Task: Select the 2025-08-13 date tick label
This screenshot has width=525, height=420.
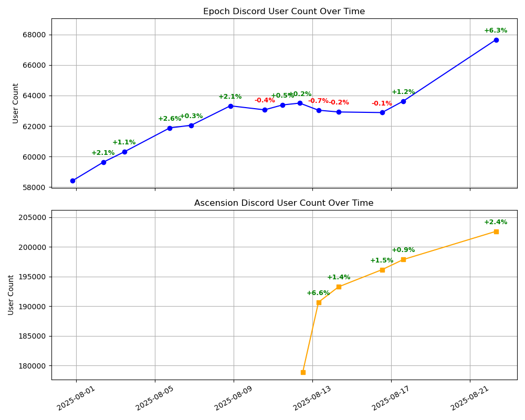Action: [312, 398]
